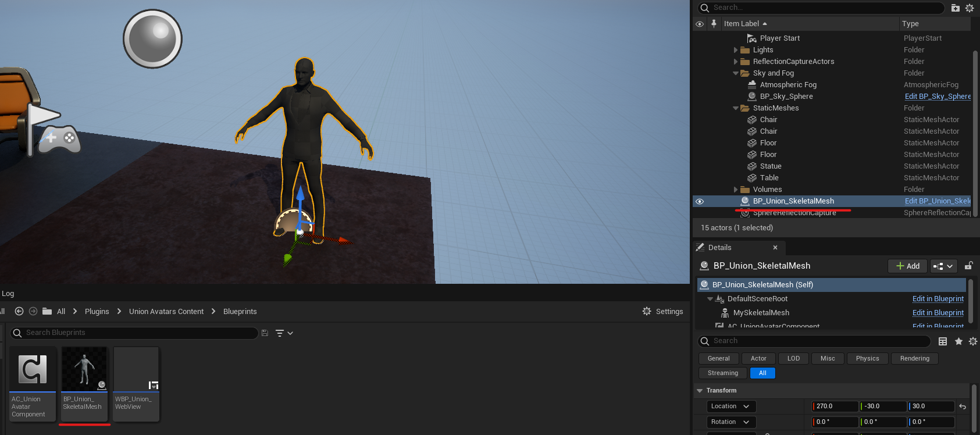Select the BP_Union_SkeletalMesh asset thumbnail
This screenshot has width=980, height=435.
tap(84, 369)
